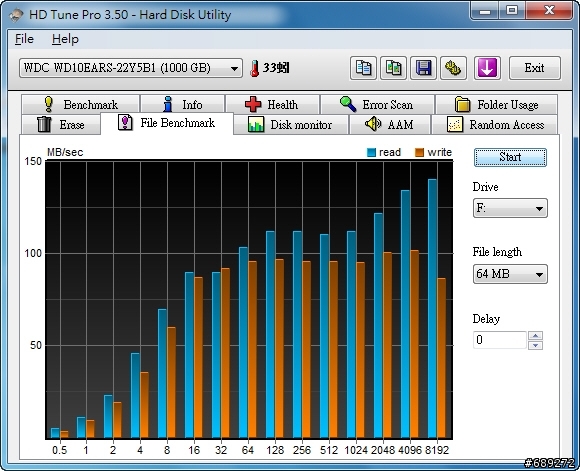Select the Random Access tab
Viewport: 580px width, 471px height.
pos(495,124)
